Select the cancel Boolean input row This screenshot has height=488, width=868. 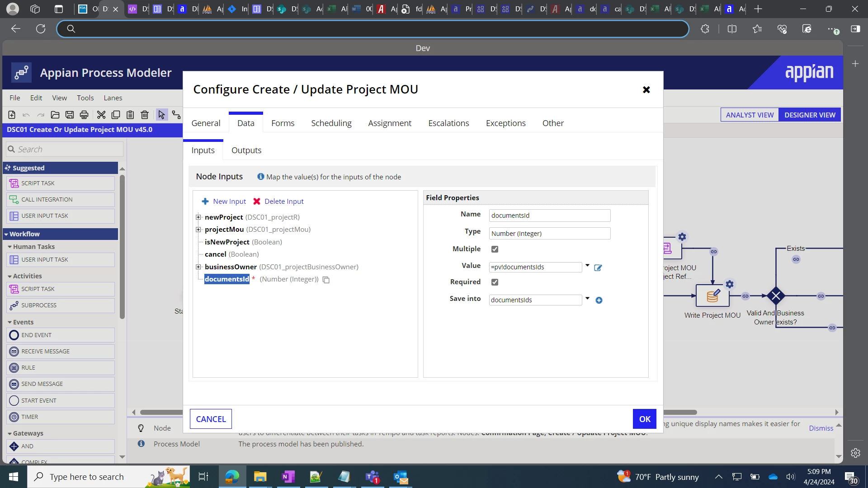(x=232, y=254)
